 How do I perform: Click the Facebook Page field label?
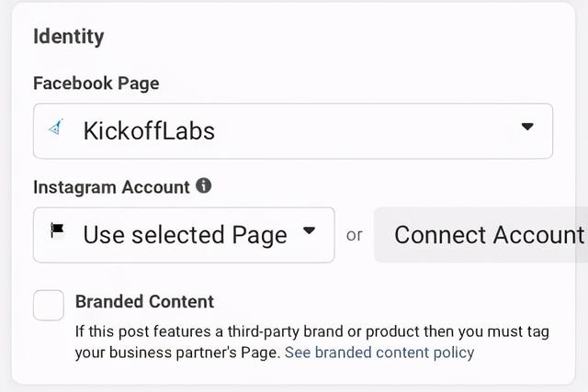96,84
